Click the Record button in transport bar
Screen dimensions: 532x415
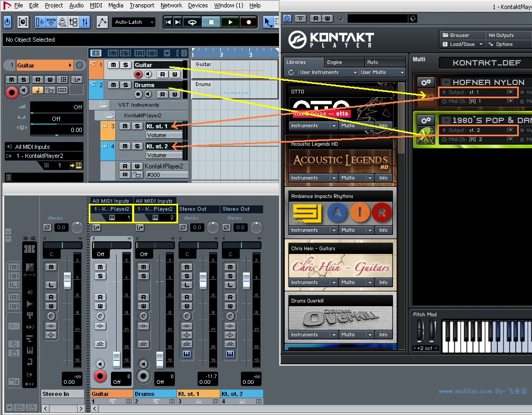pyautogui.click(x=249, y=22)
